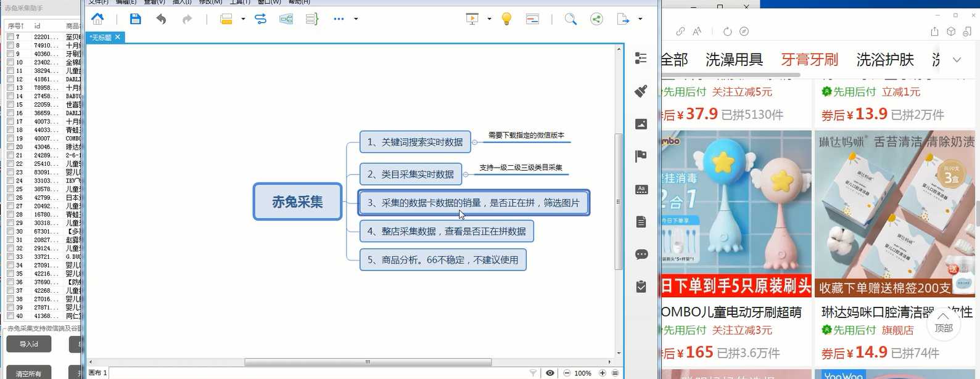Open the more tools three-dots icon

coord(339,19)
